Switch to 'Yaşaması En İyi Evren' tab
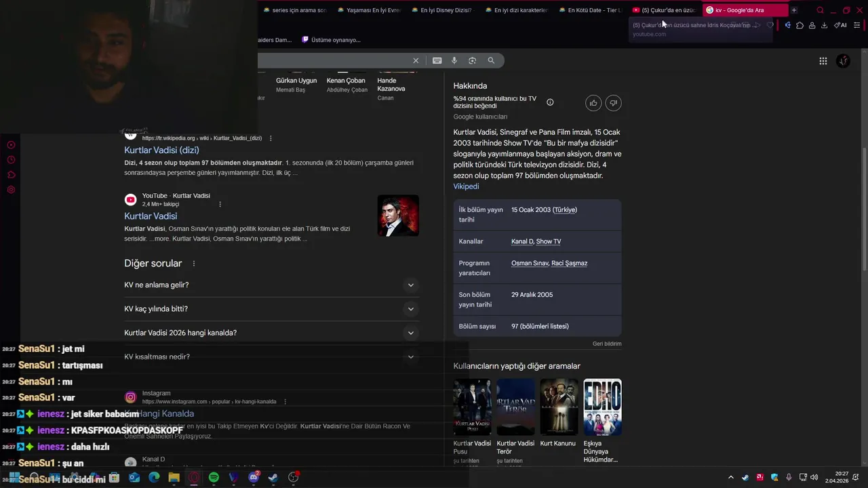Viewport: 868px width, 488px height. (x=369, y=10)
